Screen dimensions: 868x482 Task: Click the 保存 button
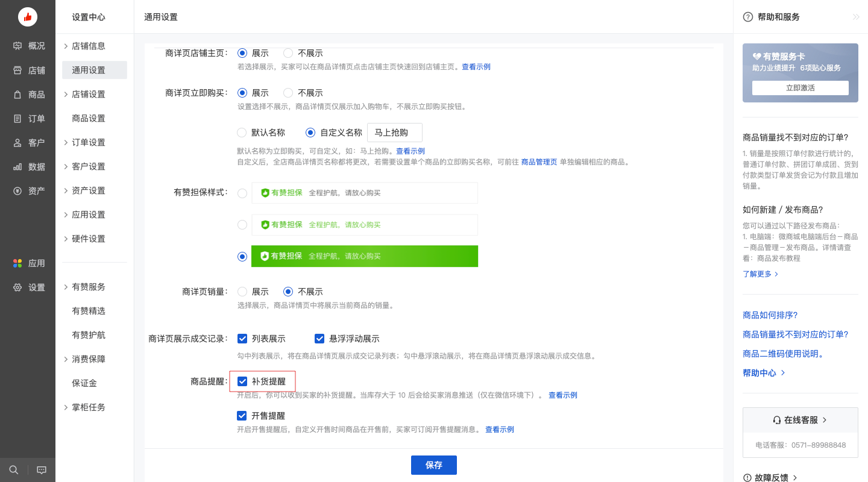point(434,465)
